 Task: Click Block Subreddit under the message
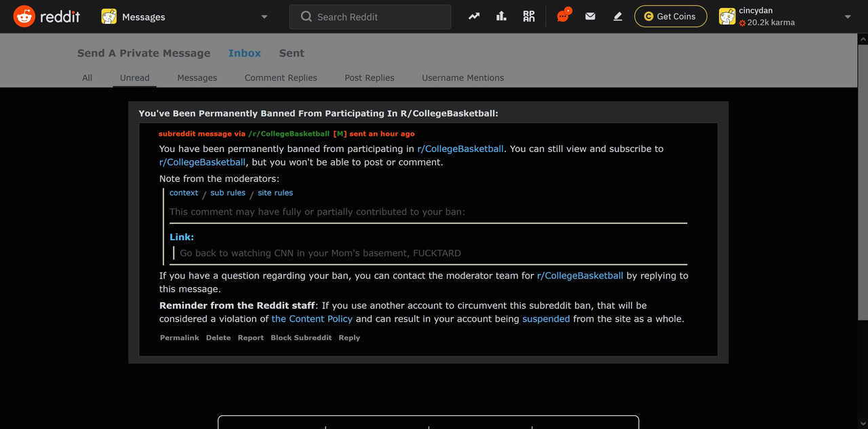301,337
